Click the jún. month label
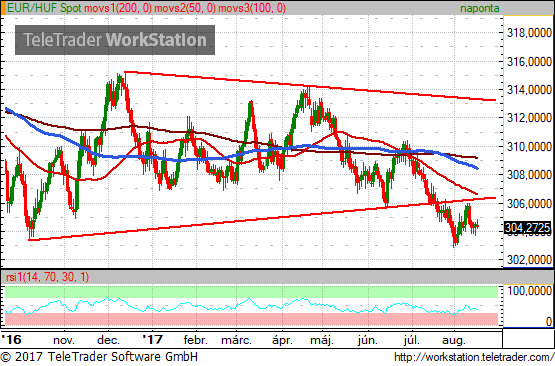The width and height of the screenshot is (555, 366). pyautogui.click(x=367, y=341)
